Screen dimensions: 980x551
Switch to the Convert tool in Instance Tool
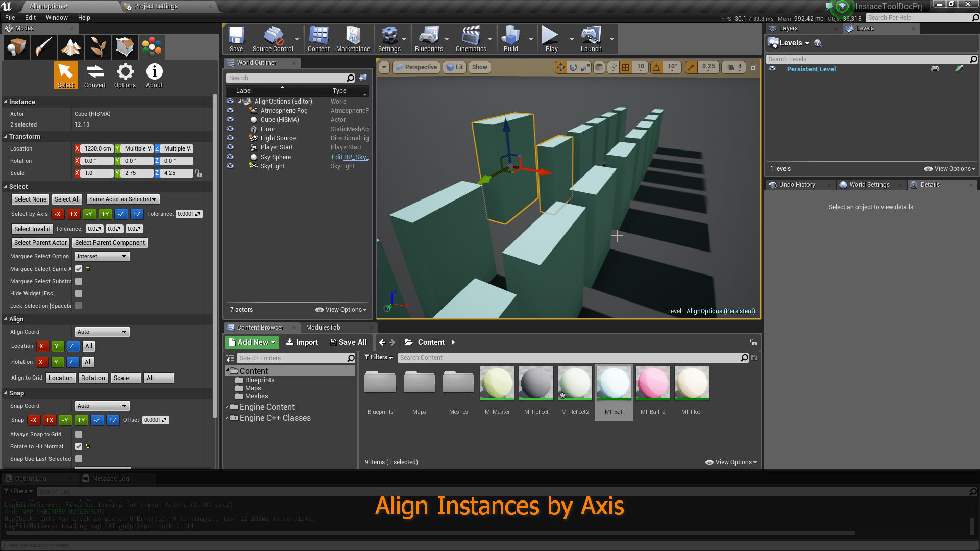[x=95, y=75]
